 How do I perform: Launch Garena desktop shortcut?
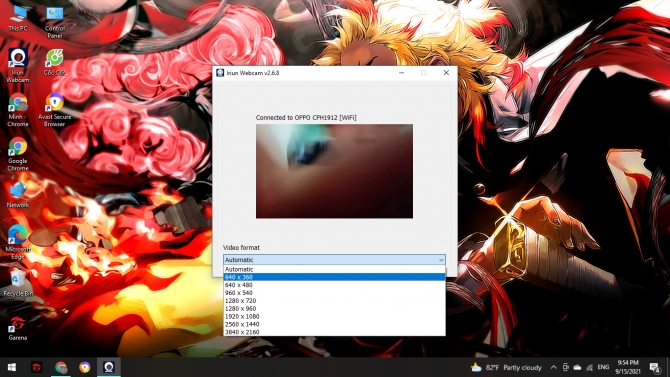pos(18,328)
